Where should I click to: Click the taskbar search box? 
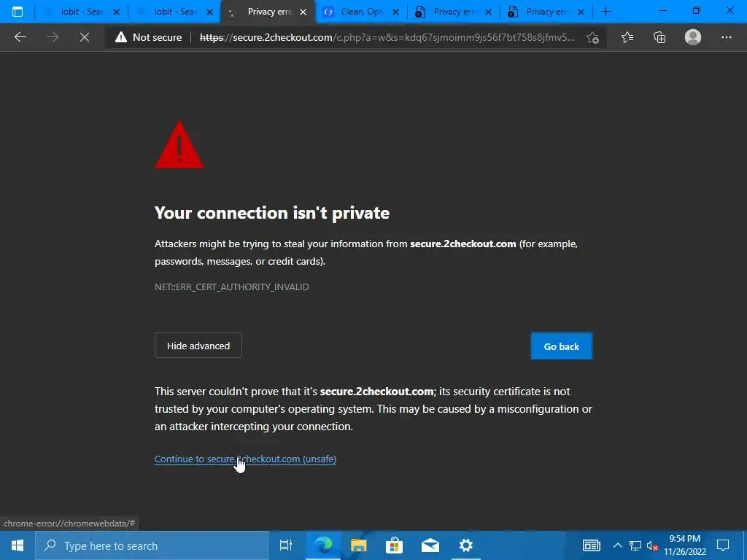tap(152, 545)
